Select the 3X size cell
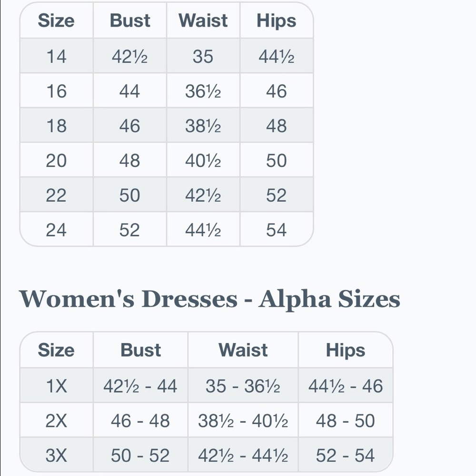 (57, 455)
